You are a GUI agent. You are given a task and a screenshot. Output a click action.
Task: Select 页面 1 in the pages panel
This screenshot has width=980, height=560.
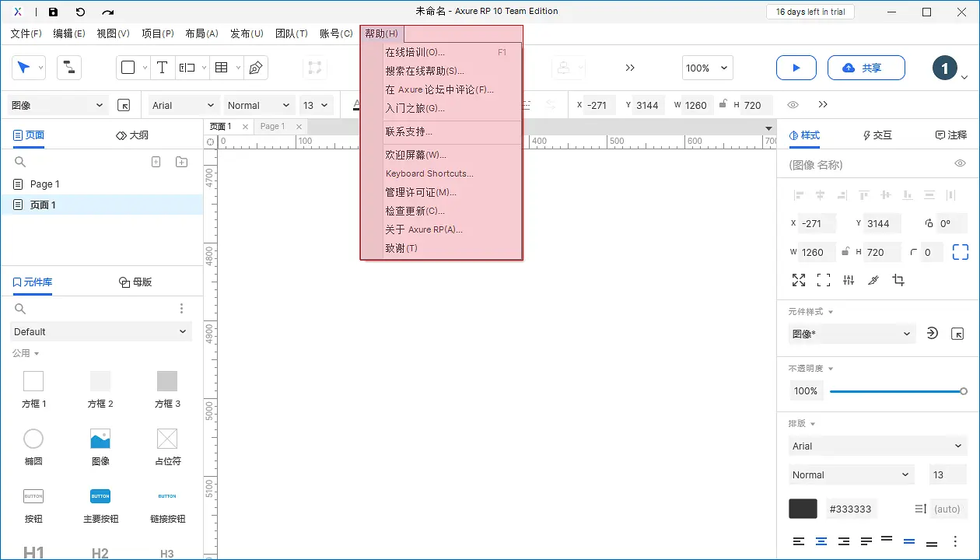[44, 205]
